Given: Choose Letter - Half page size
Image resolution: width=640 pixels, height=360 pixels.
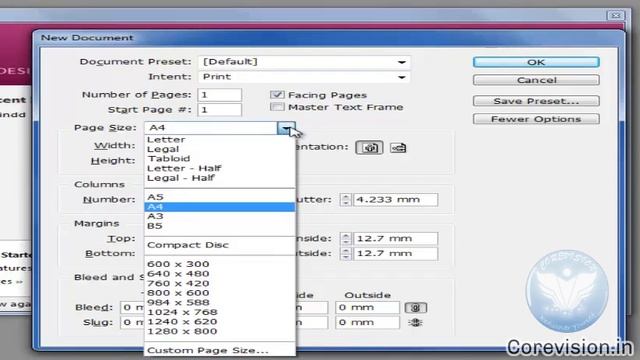Looking at the screenshot, I should [x=220, y=168].
